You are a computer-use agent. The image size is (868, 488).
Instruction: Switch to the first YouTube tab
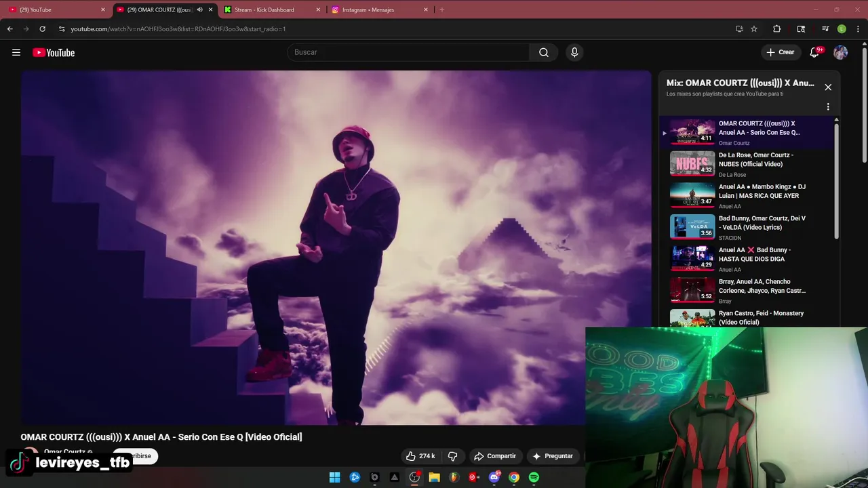coord(57,9)
